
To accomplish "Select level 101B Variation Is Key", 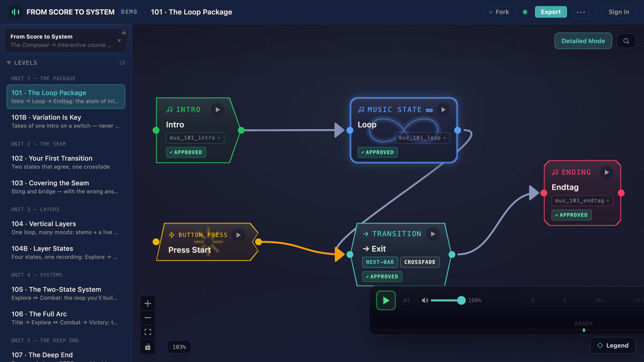I will tap(66, 121).
